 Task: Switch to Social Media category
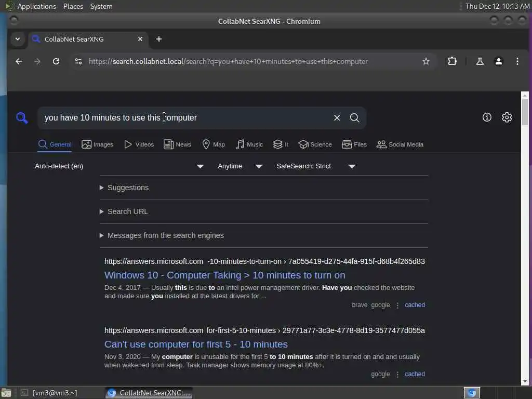tap(400, 144)
